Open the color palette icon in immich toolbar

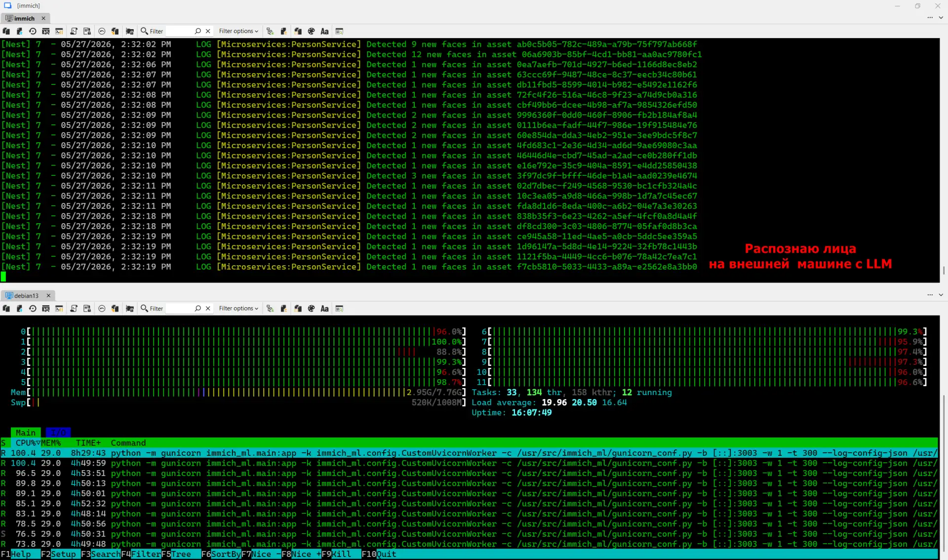tap(311, 31)
